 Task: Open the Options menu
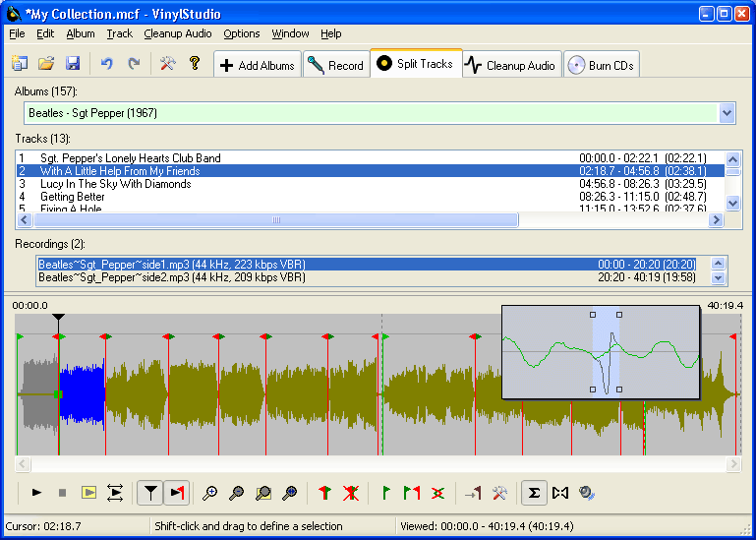point(242,33)
